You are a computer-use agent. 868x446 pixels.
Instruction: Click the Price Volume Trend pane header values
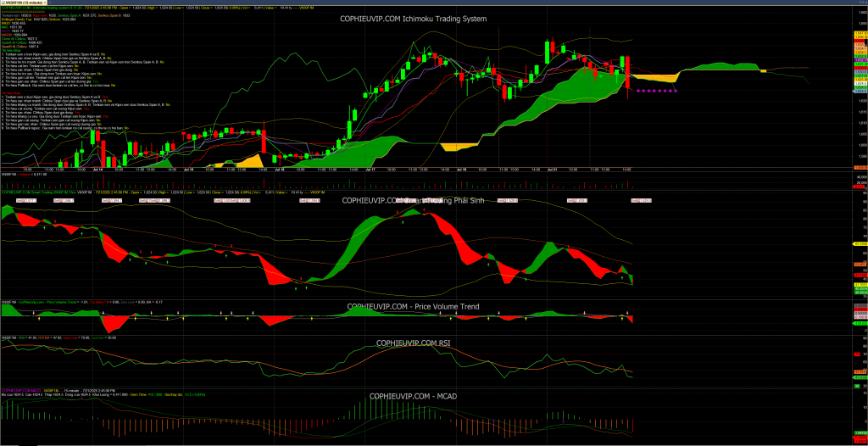point(82,303)
